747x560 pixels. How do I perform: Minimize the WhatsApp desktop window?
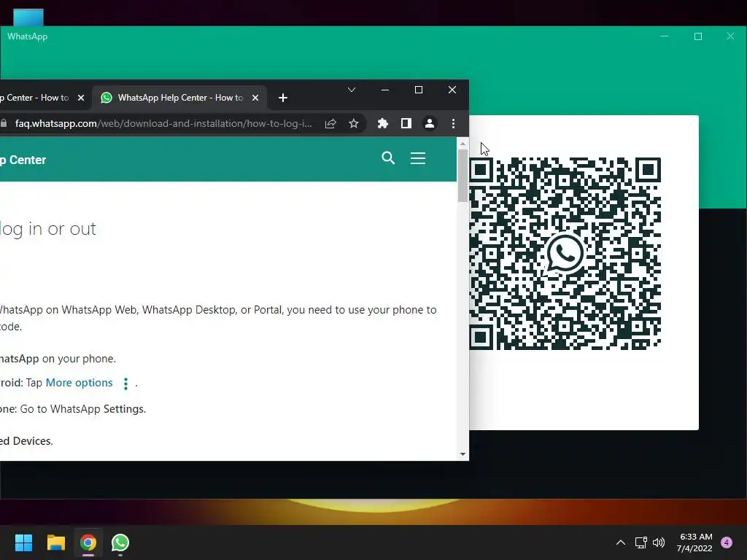pos(665,36)
